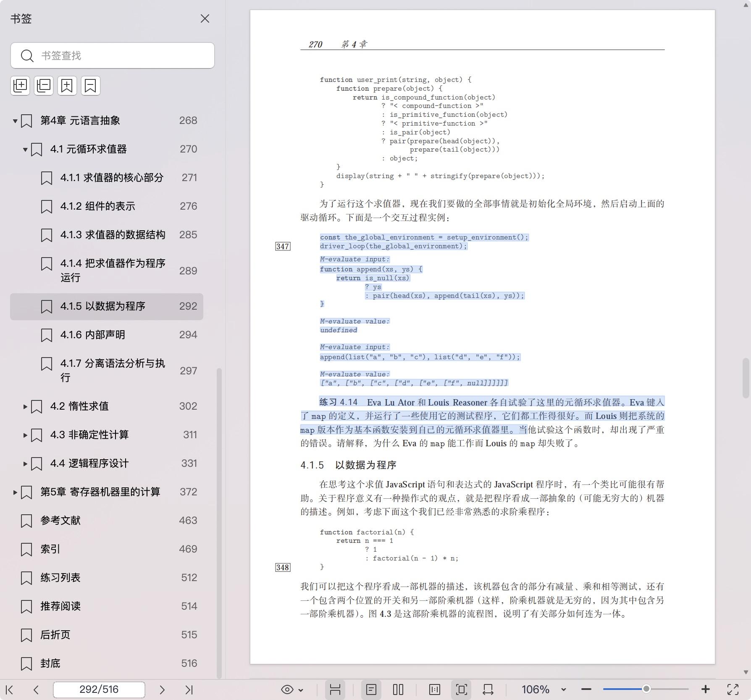Click the bookmarks panel scrollbar

coord(219,523)
